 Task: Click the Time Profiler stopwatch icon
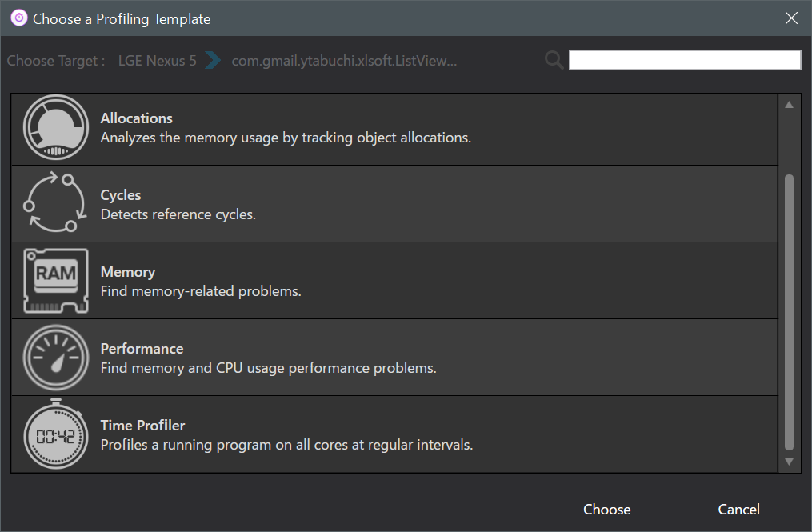(x=56, y=434)
